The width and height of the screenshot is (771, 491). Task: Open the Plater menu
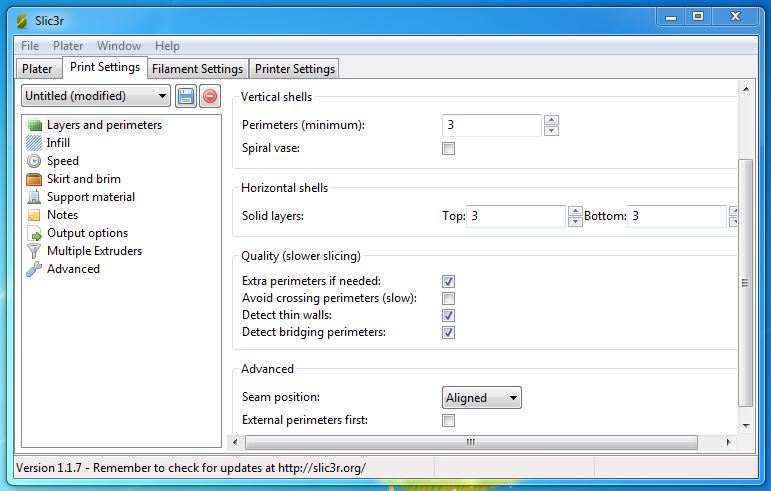pyautogui.click(x=68, y=46)
